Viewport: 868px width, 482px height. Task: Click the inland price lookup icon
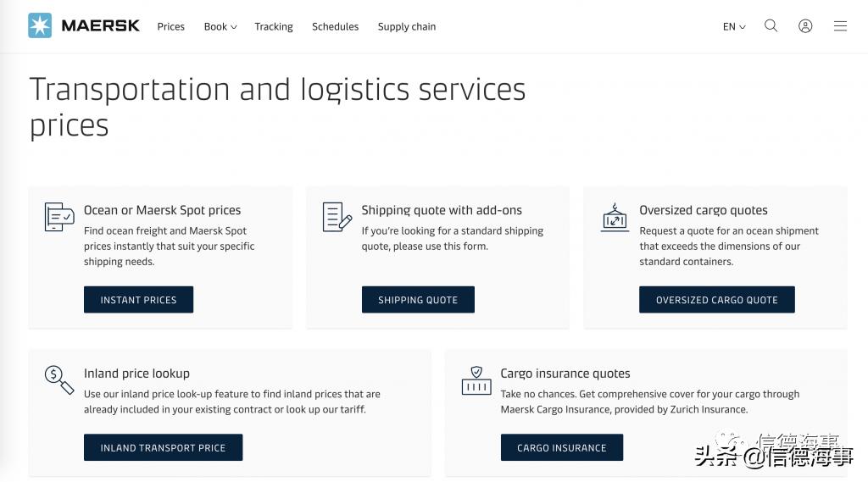(59, 380)
